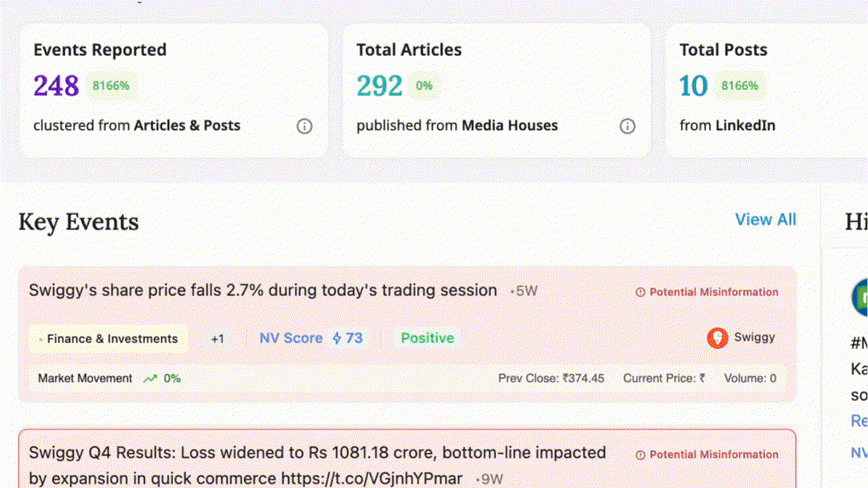Click the Market Movement trend arrow icon

150,378
